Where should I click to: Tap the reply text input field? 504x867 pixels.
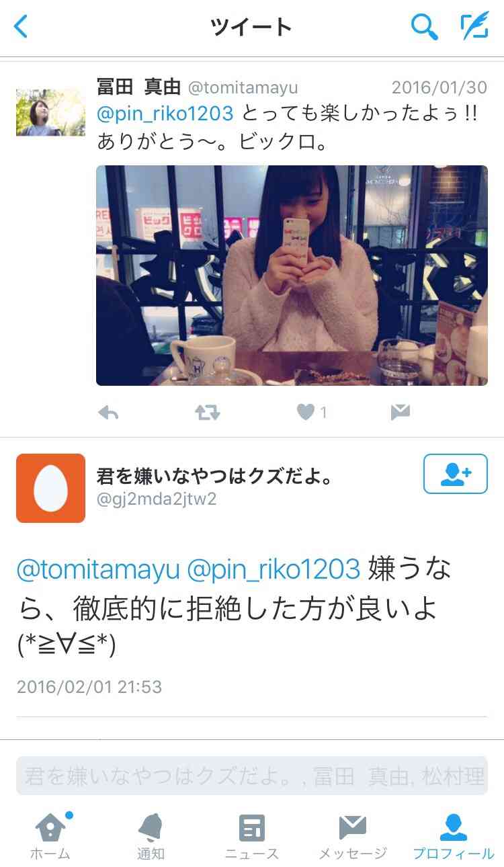tap(252, 776)
